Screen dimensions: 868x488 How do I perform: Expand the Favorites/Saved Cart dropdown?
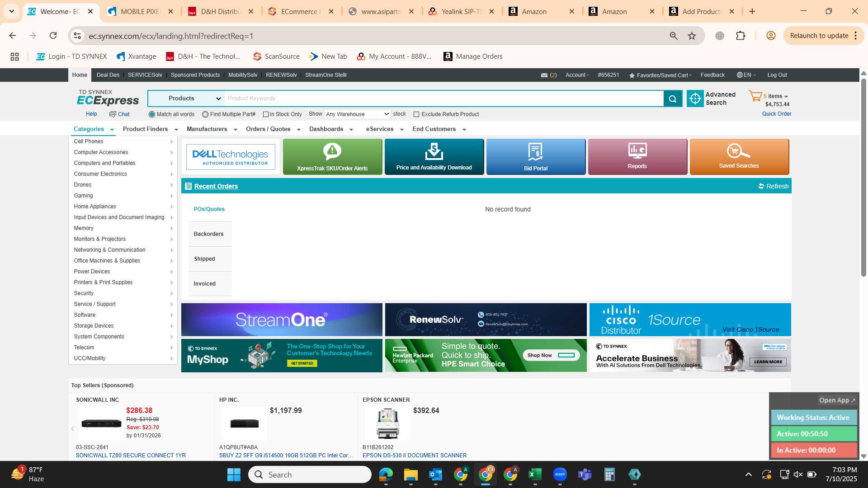tap(660, 75)
